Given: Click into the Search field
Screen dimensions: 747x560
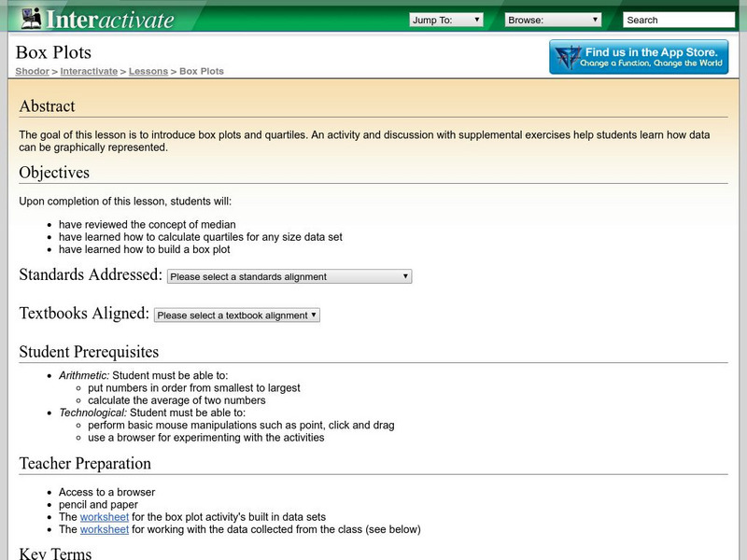Looking at the screenshot, I should tap(679, 20).
